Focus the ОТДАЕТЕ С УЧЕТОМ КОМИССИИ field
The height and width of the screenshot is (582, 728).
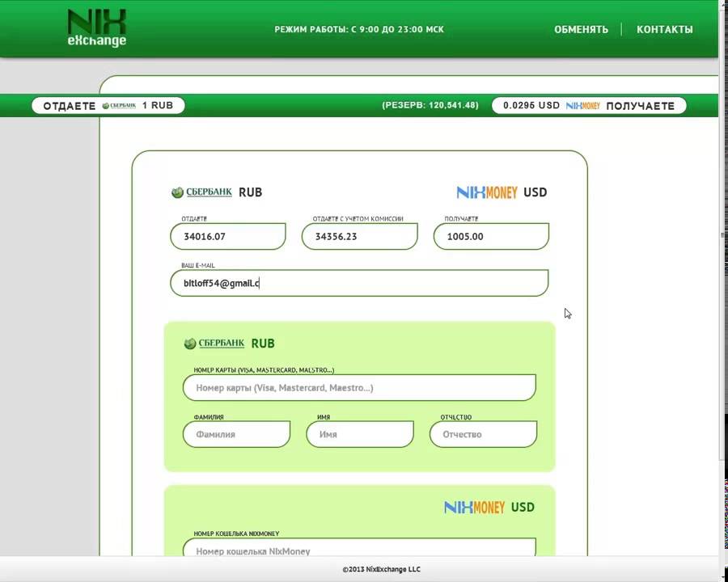(x=359, y=236)
